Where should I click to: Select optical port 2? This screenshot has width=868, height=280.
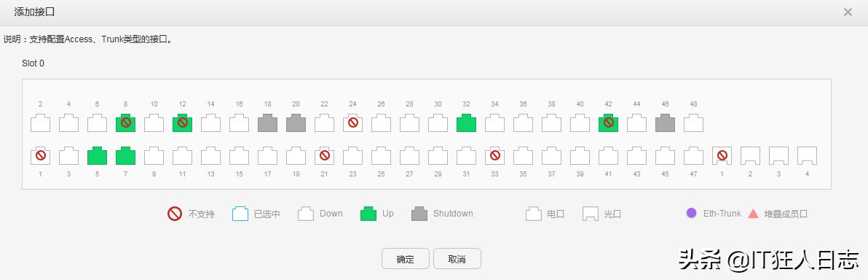(x=750, y=156)
